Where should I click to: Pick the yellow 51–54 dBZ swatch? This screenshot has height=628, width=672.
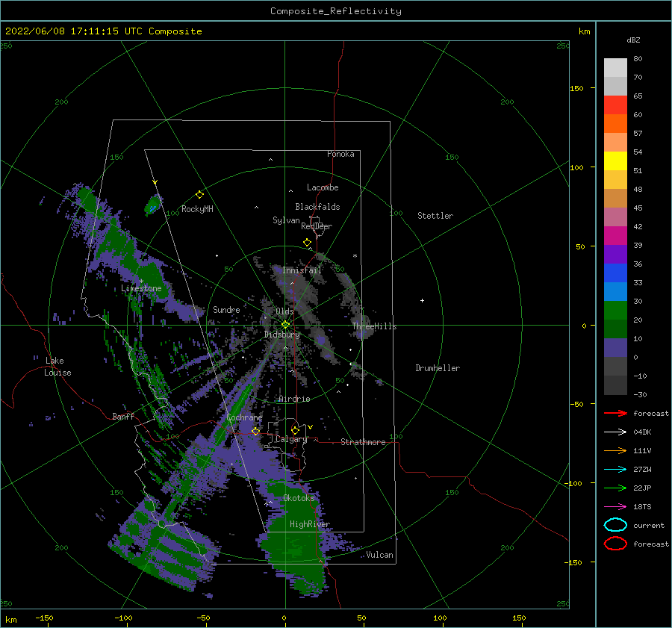[615, 161]
